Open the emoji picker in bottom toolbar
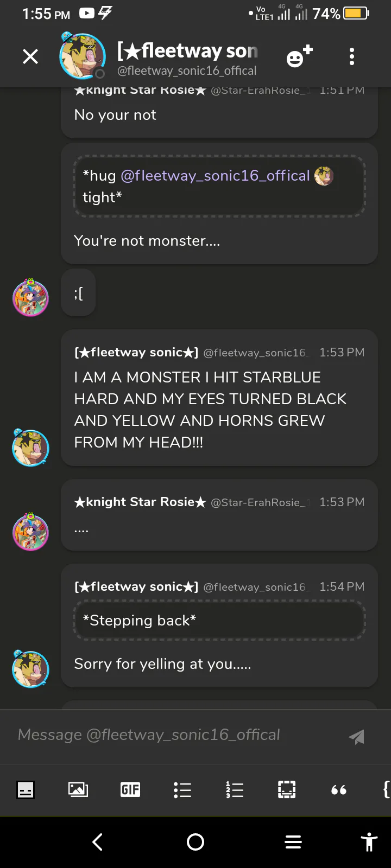 click(26, 790)
